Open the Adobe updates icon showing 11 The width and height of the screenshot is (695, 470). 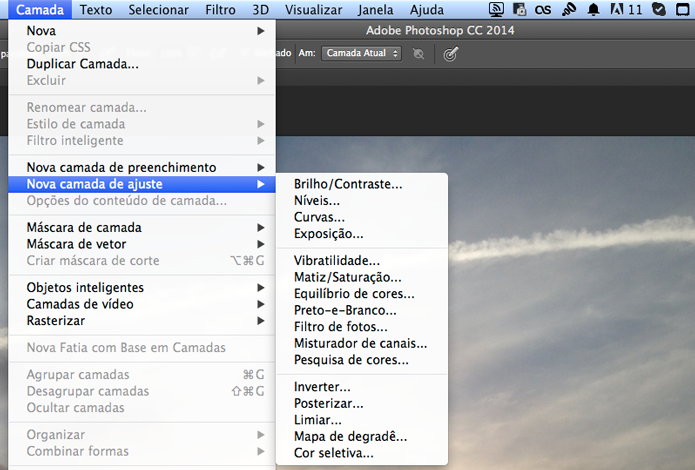626,9
